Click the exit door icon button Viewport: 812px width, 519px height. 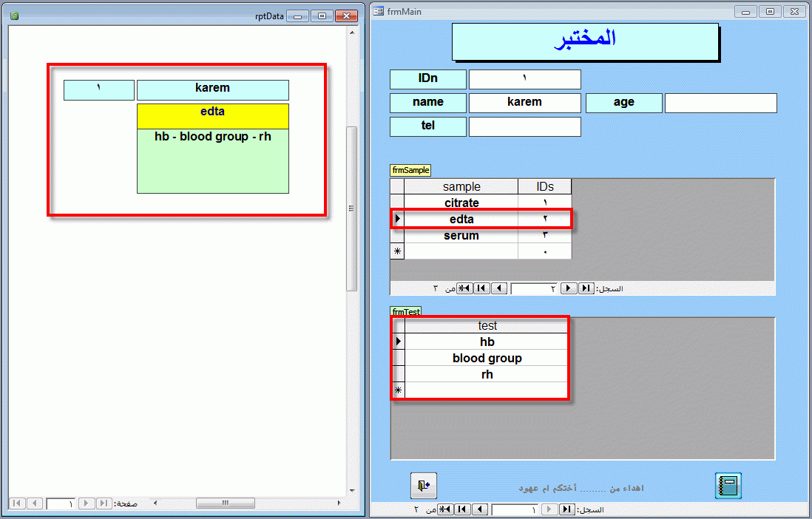coord(424,486)
